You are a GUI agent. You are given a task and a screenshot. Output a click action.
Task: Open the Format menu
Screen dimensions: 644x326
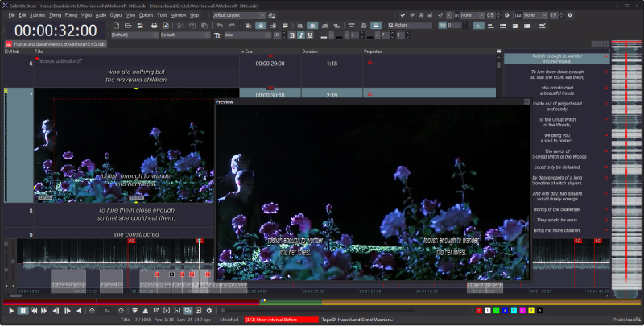pos(71,15)
